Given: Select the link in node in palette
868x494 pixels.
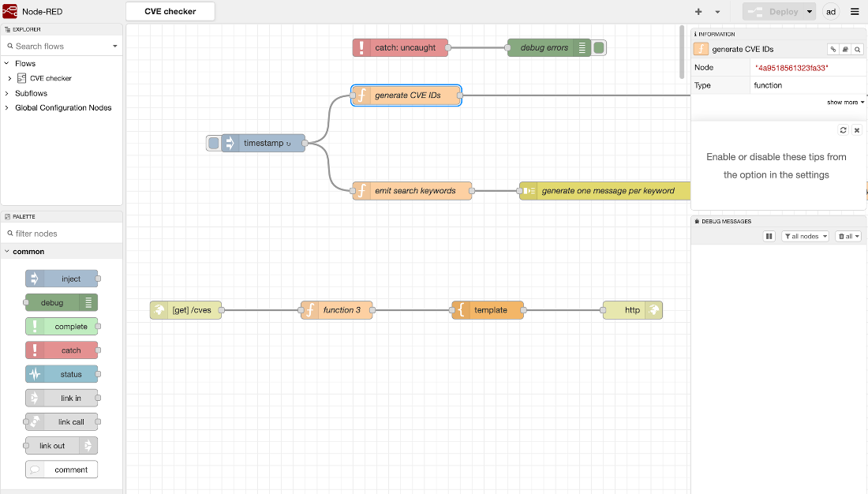Looking at the screenshot, I should click(62, 398).
